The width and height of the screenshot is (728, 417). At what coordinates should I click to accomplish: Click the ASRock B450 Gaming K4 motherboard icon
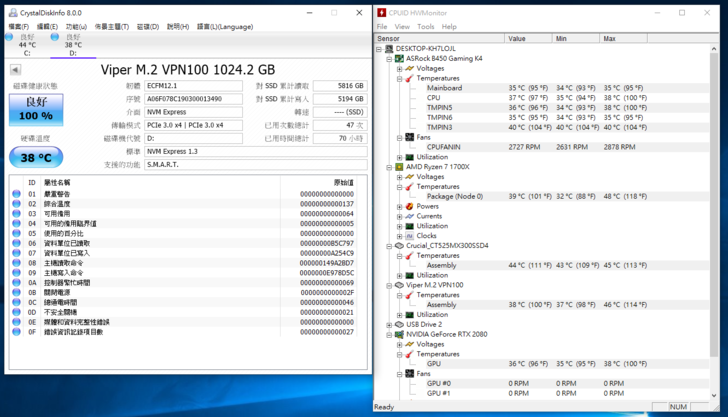coord(400,59)
